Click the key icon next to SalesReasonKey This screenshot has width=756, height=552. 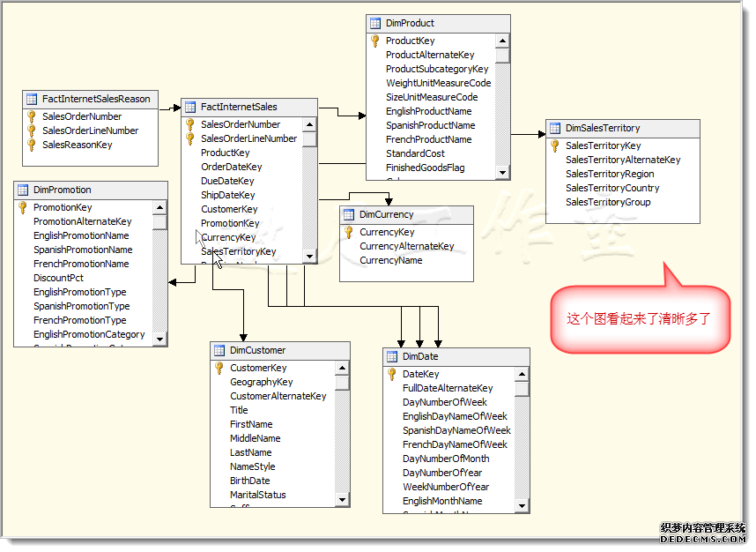pos(32,145)
